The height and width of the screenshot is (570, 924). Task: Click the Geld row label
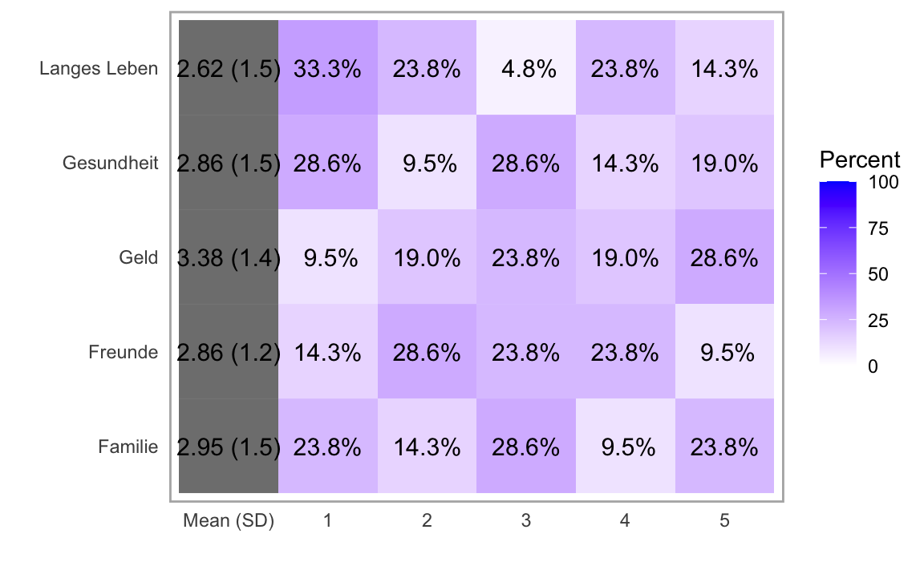138,258
